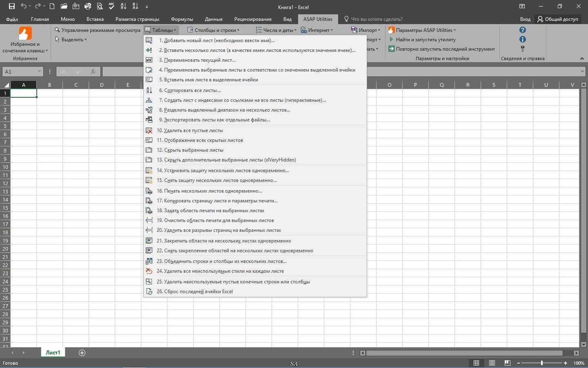Switch to Page Layout view in status bar
The height and width of the screenshot is (368, 588).
492,363
